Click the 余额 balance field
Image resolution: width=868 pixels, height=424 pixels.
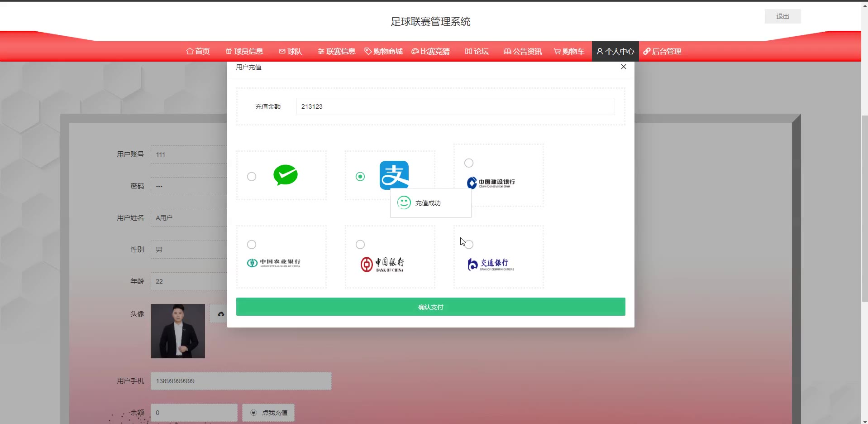[194, 413]
